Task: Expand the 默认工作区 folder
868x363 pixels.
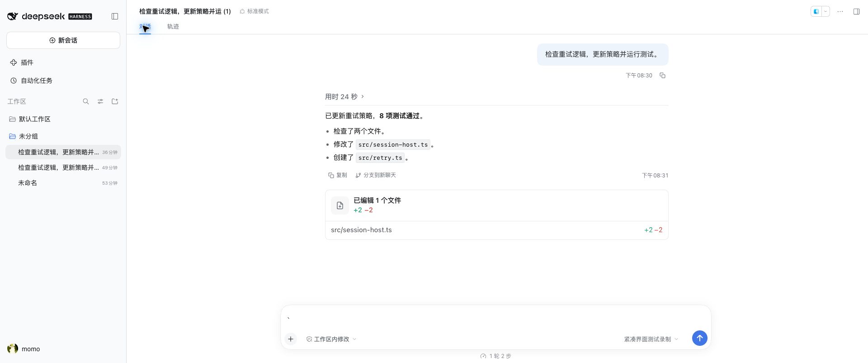Action: (63, 119)
